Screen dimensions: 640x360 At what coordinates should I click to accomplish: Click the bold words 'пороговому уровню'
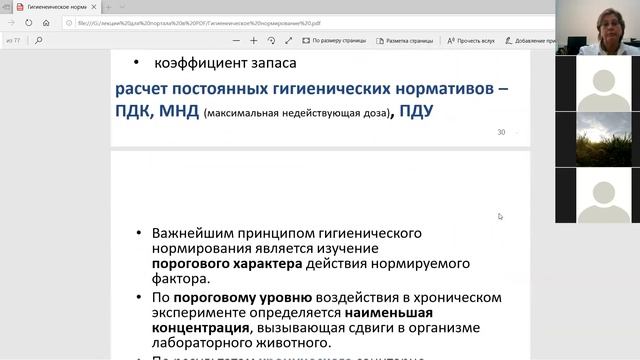[243, 298]
